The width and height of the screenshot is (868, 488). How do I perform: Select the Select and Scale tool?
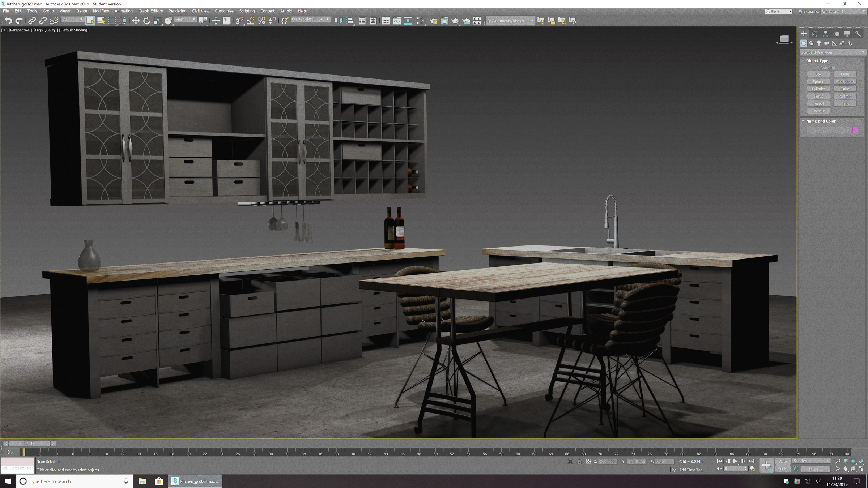tap(157, 21)
